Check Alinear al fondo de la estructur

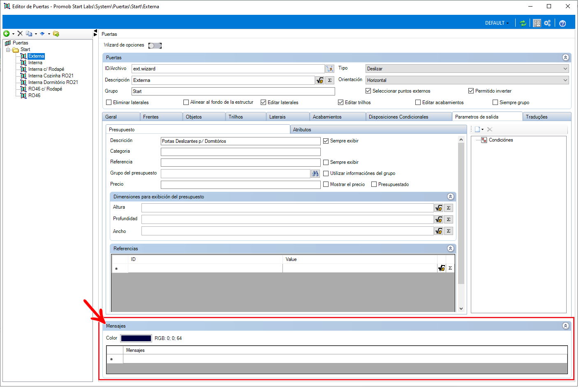coord(186,102)
